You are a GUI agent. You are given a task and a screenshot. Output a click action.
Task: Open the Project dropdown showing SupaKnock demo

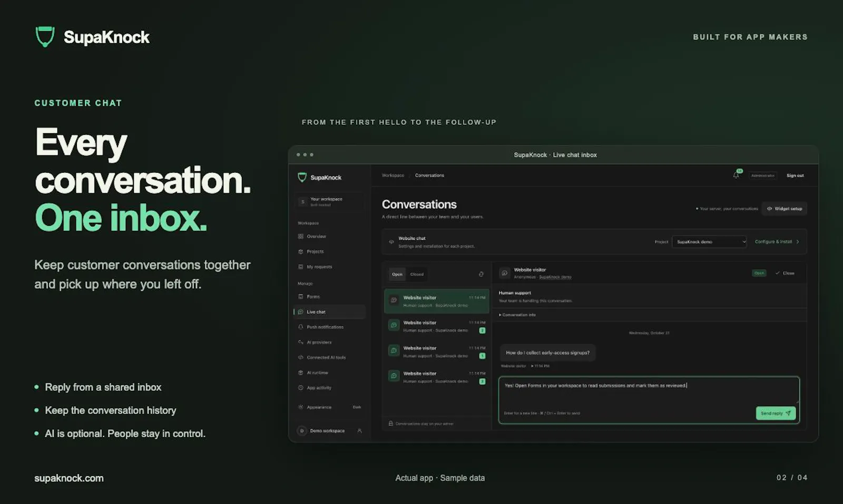(x=709, y=242)
